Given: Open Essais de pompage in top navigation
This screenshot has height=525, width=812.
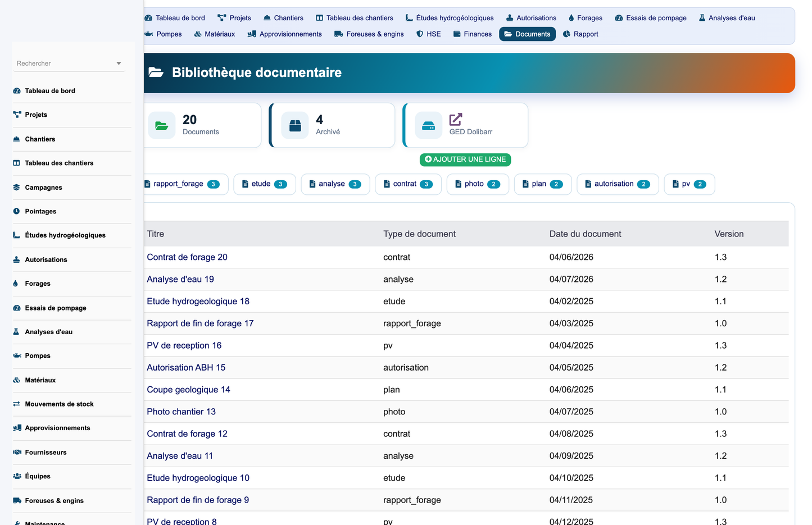Looking at the screenshot, I should click(x=651, y=18).
